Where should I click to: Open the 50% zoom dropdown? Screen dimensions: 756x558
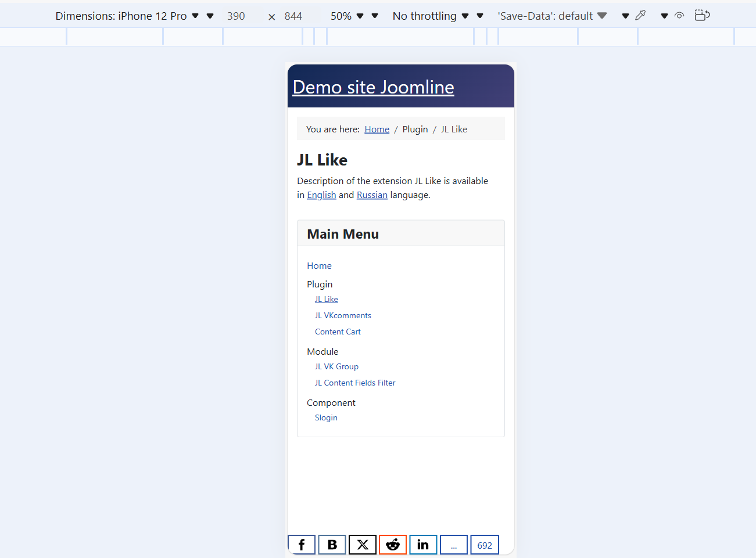347,16
